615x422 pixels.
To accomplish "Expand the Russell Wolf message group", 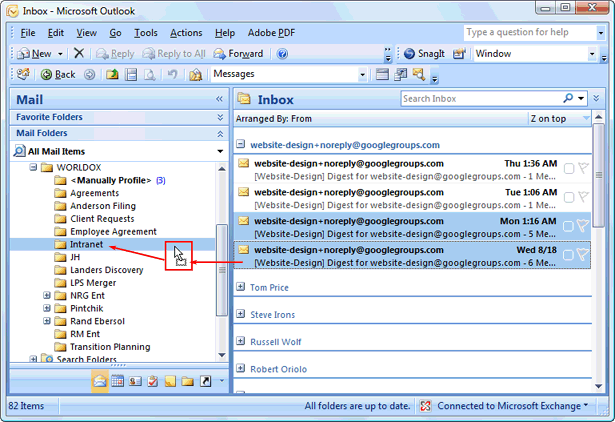I will [x=240, y=341].
